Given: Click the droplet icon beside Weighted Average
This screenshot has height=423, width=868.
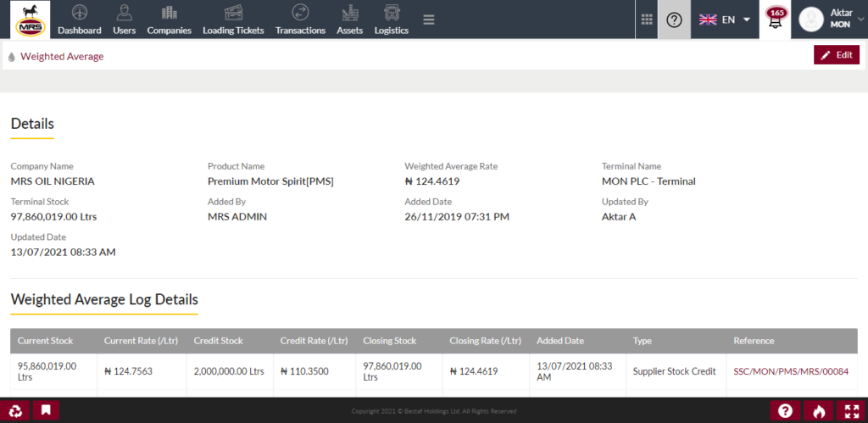Looking at the screenshot, I should (12, 57).
